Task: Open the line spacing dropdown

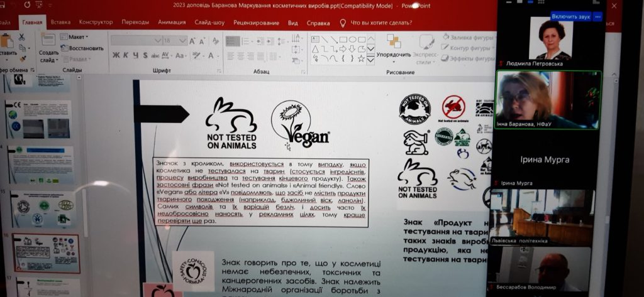Action: (282, 41)
